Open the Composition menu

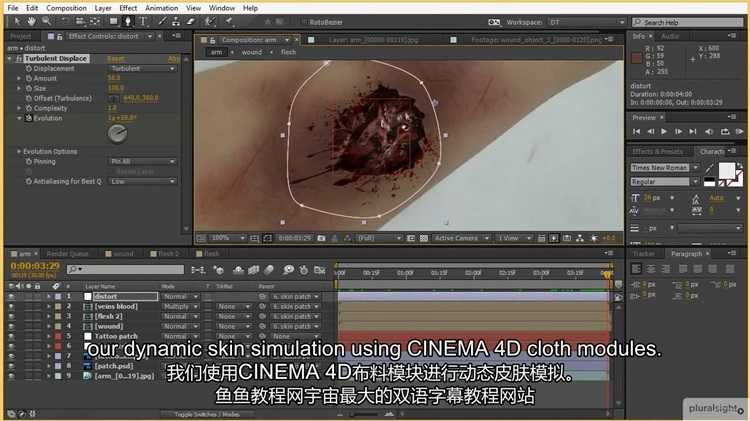66,8
